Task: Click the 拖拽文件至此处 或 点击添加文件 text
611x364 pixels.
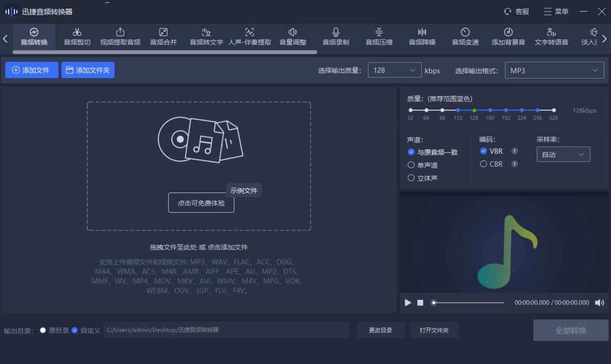Action: coord(199,247)
